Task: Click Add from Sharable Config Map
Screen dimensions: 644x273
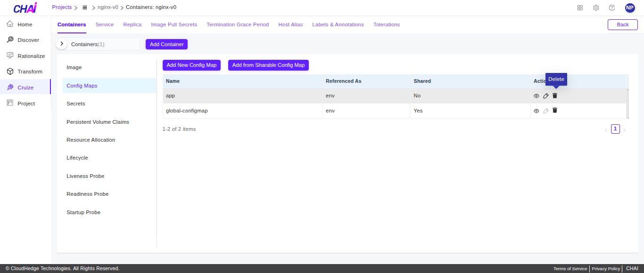Action: [x=268, y=65]
